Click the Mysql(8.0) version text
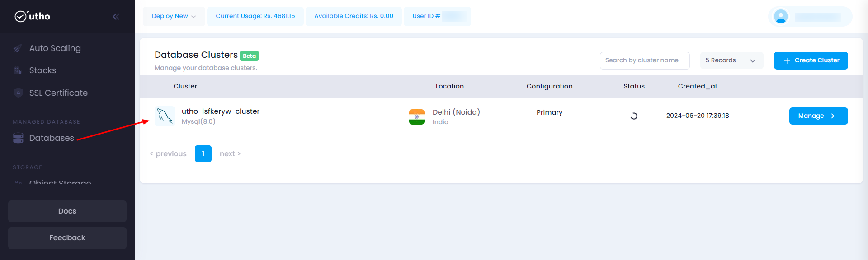The height and width of the screenshot is (260, 868). coord(198,121)
